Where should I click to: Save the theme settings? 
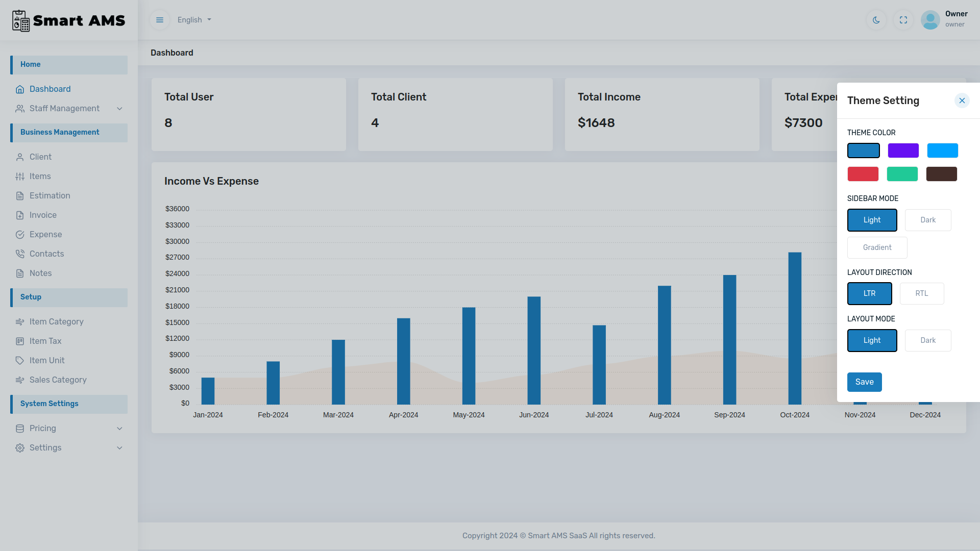tap(864, 382)
